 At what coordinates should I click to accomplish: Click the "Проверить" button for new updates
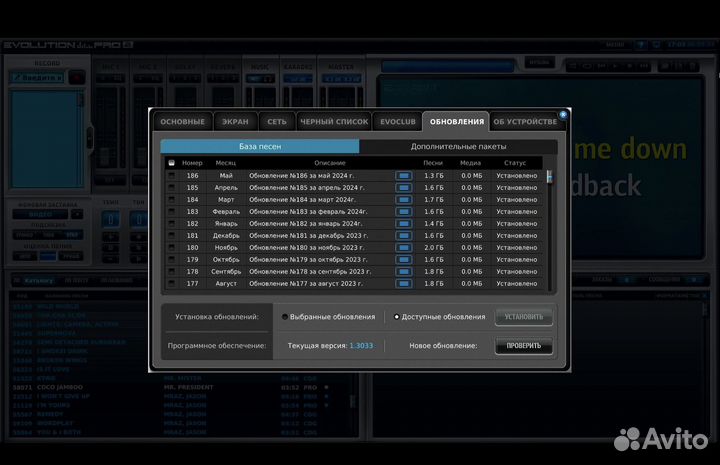[523, 346]
